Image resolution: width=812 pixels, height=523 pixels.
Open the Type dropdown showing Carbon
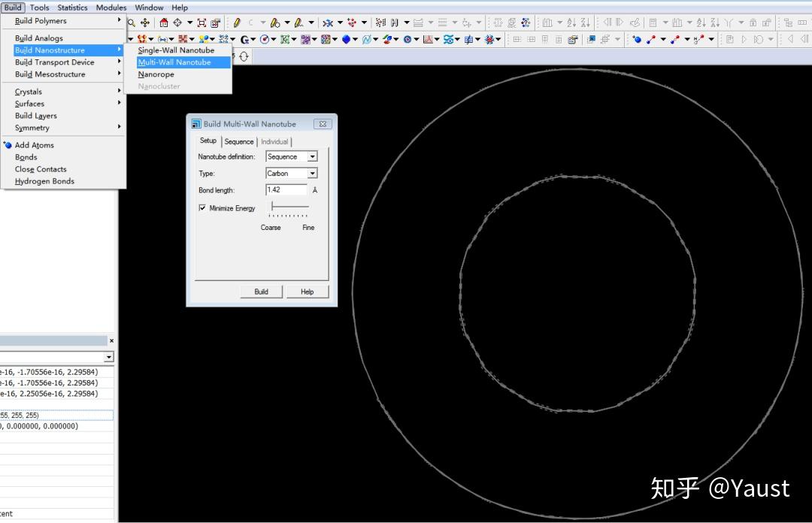(313, 173)
